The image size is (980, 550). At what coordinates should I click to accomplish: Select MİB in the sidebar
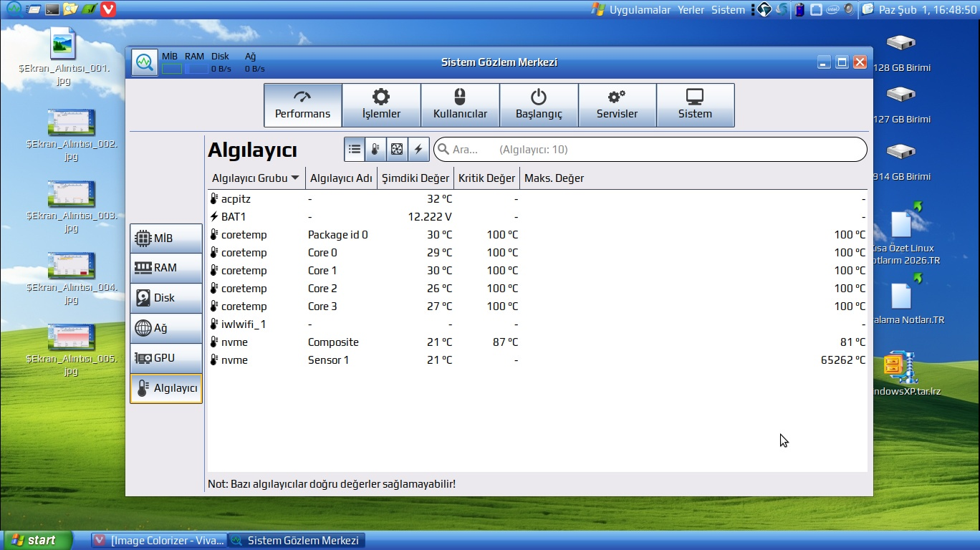tap(166, 238)
